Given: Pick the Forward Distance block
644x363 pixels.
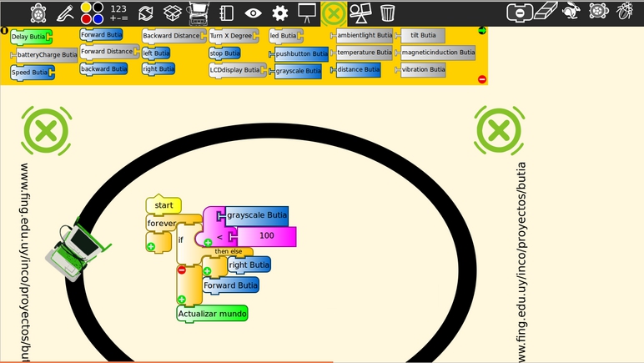Looking at the screenshot, I should coord(109,52).
